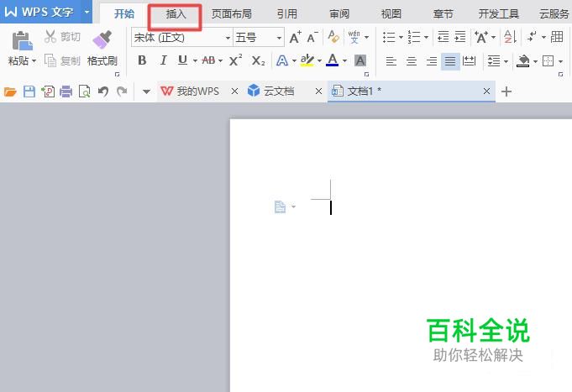Undo the last action
The height and width of the screenshot is (392, 572).
pos(103,91)
